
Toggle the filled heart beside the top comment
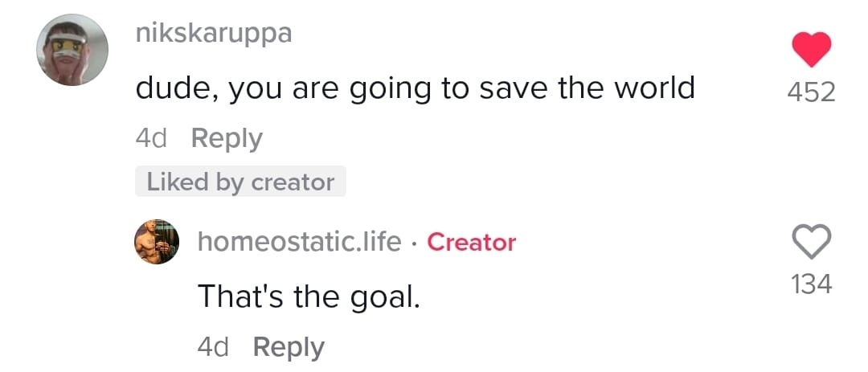pyautogui.click(x=810, y=50)
